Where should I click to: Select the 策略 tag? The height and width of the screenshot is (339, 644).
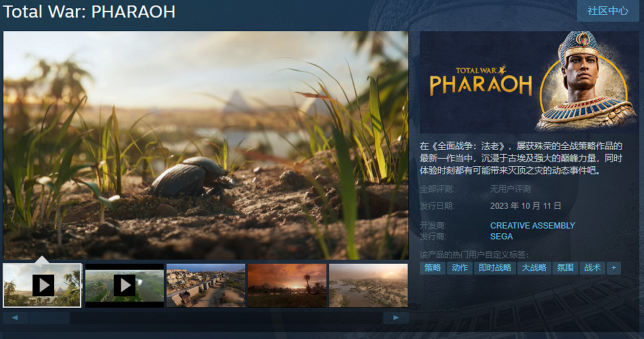(433, 268)
